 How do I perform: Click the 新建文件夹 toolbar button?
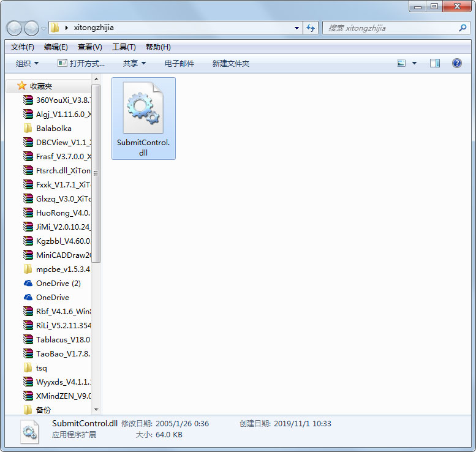(x=231, y=64)
